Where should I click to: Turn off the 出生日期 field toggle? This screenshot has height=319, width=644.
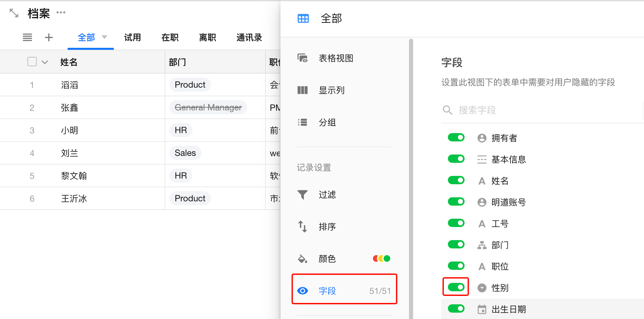click(x=456, y=309)
